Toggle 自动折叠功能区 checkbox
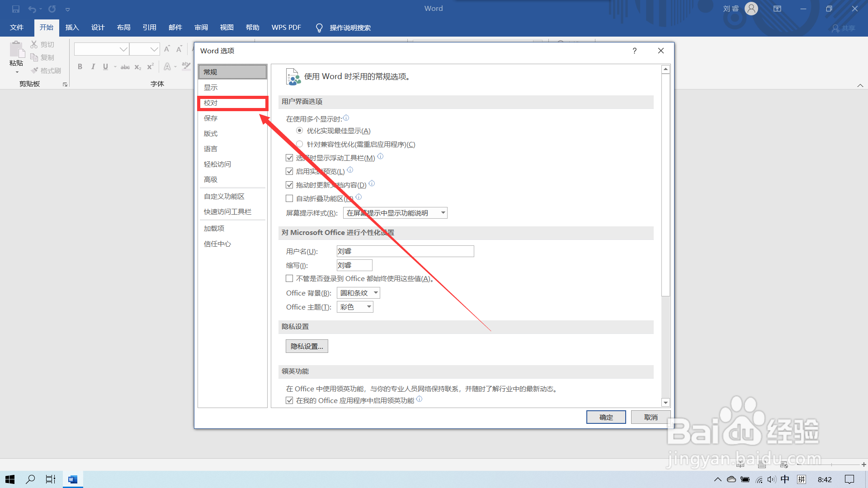Viewport: 868px width, 488px height. tap(289, 198)
